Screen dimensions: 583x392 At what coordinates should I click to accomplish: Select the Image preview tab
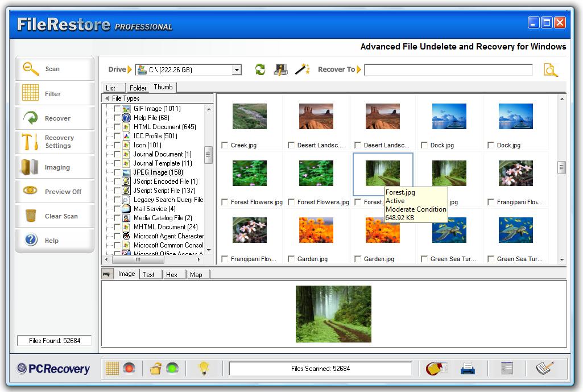coord(126,274)
